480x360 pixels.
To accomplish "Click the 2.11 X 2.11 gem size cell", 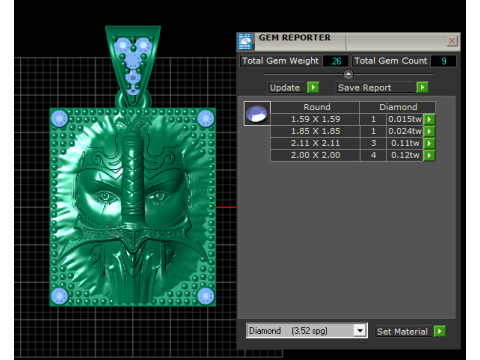I will [315, 143].
